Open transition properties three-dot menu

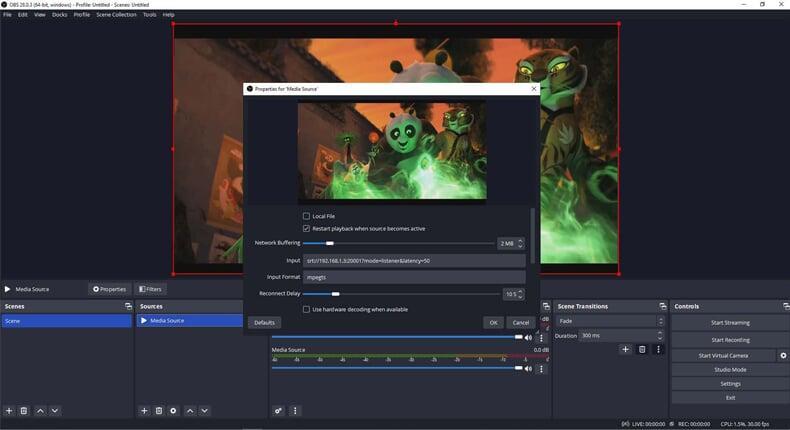tap(658, 349)
